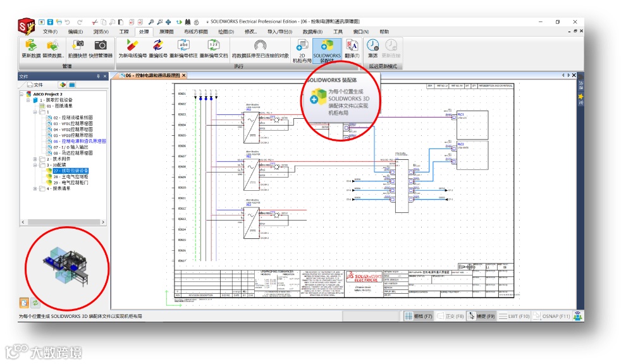The image size is (626, 364).
Task: Collapse the ABCD Project 2 tree node
Action: [21, 94]
